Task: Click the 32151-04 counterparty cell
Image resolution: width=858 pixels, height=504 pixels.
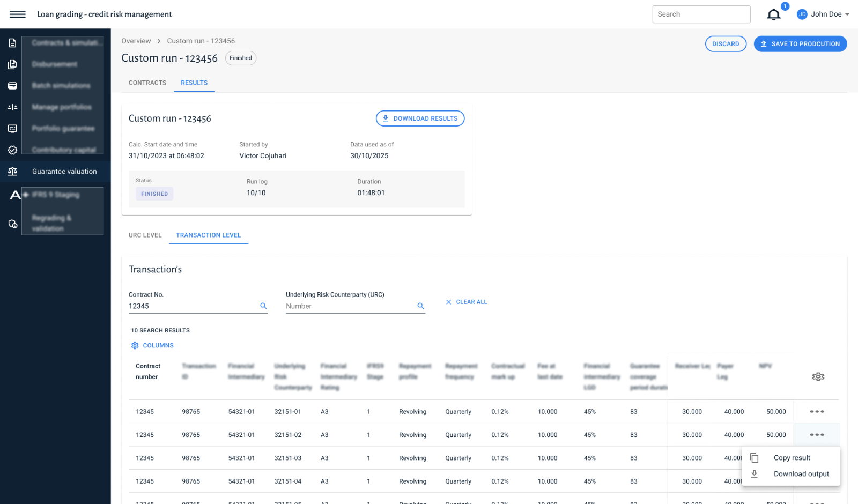Action: [288, 481]
